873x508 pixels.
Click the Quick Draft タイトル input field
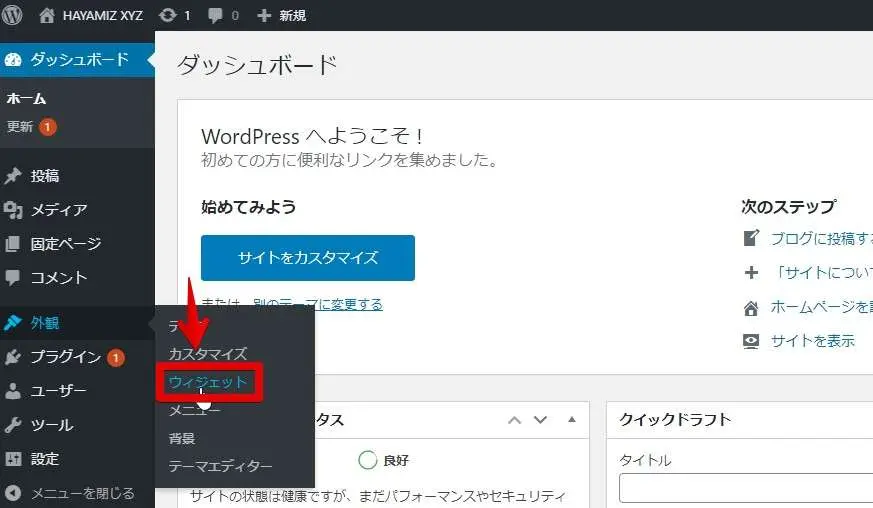click(x=745, y=488)
